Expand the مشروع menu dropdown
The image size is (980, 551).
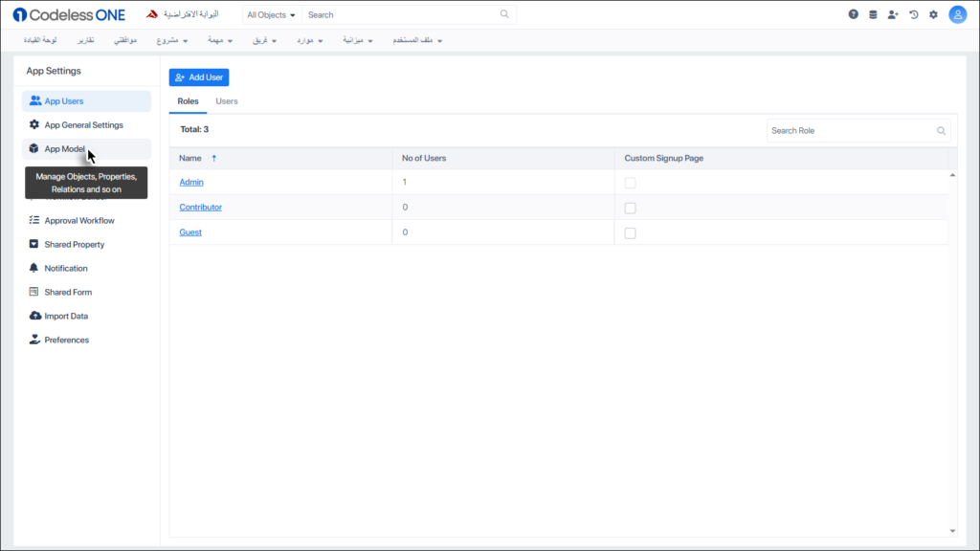point(172,40)
